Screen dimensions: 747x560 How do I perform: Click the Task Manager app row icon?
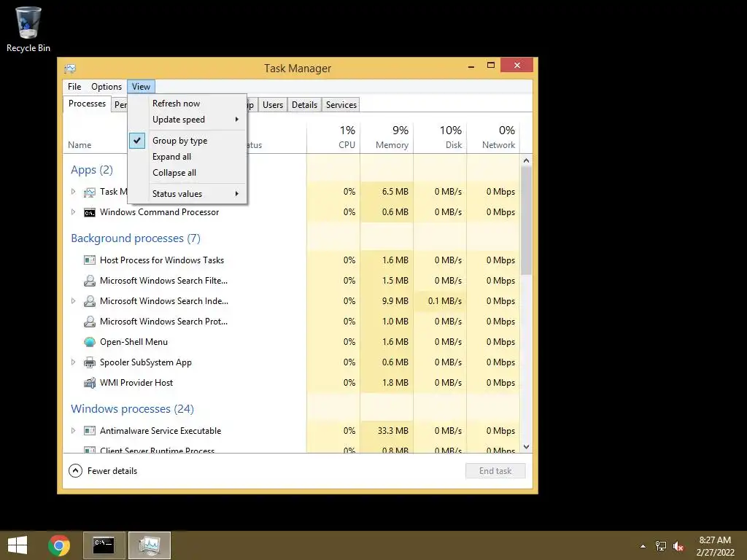(x=90, y=192)
